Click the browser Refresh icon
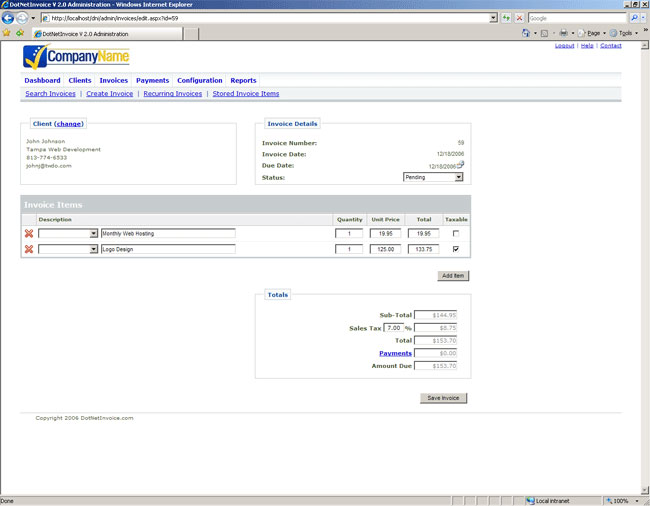The image size is (650, 506). point(506,18)
